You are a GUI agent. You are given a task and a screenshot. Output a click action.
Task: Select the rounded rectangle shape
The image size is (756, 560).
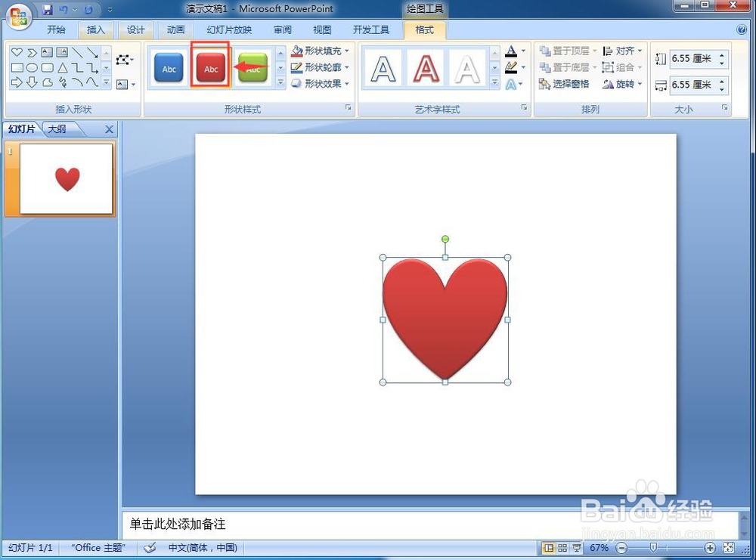[47, 67]
